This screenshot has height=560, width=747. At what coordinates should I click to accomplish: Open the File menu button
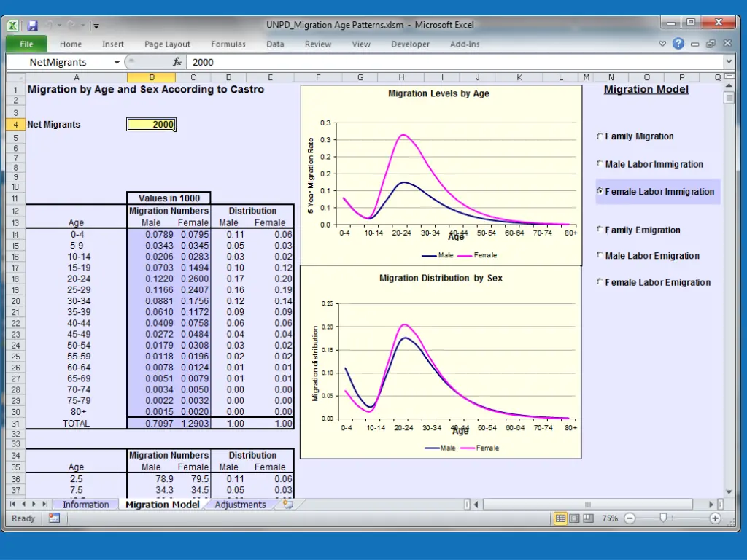tap(26, 44)
